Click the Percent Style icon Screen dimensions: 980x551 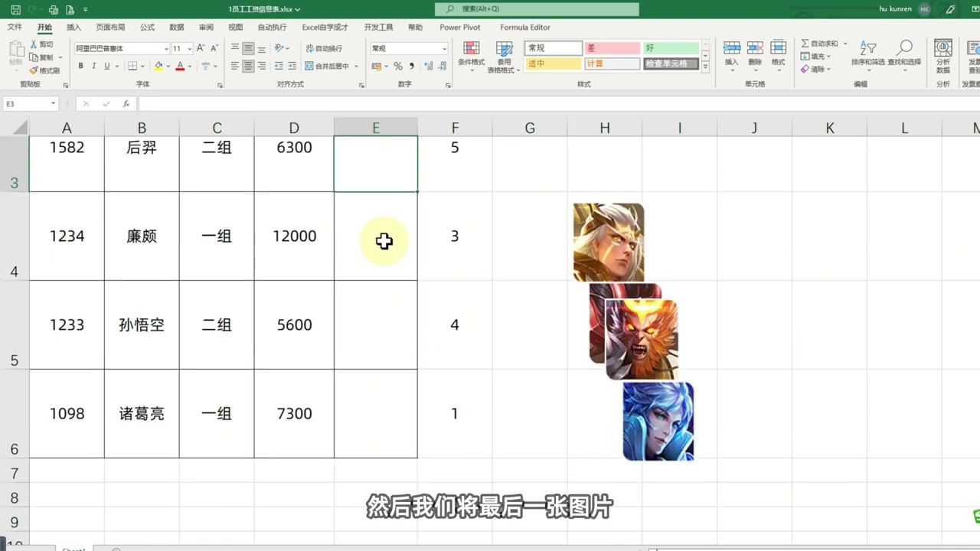coord(398,67)
